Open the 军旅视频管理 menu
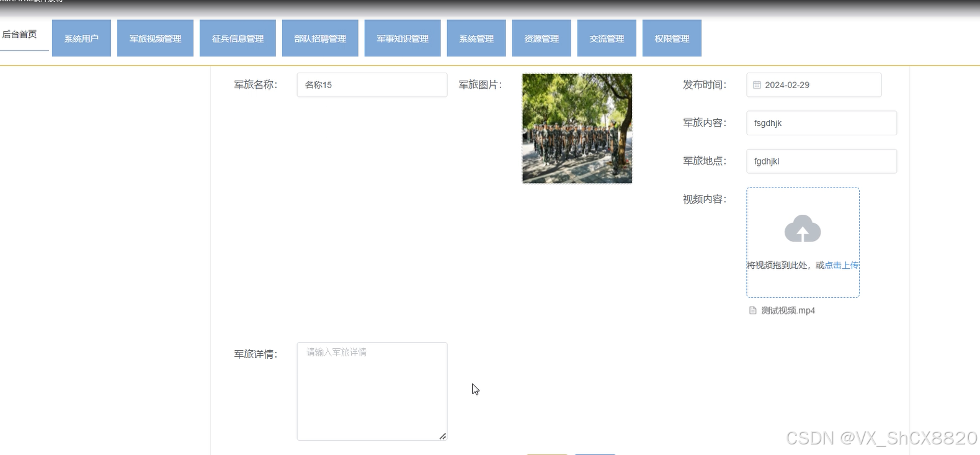The image size is (980, 455). pos(155,38)
